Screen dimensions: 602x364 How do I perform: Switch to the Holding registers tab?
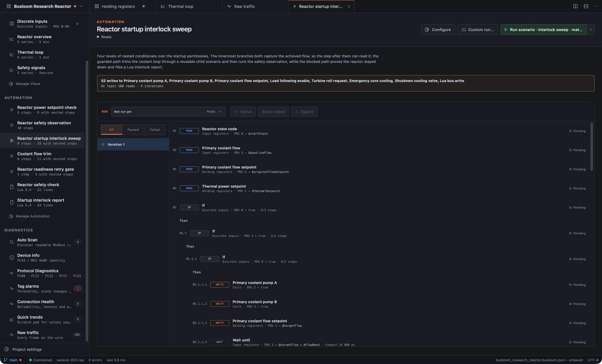pos(122,6)
